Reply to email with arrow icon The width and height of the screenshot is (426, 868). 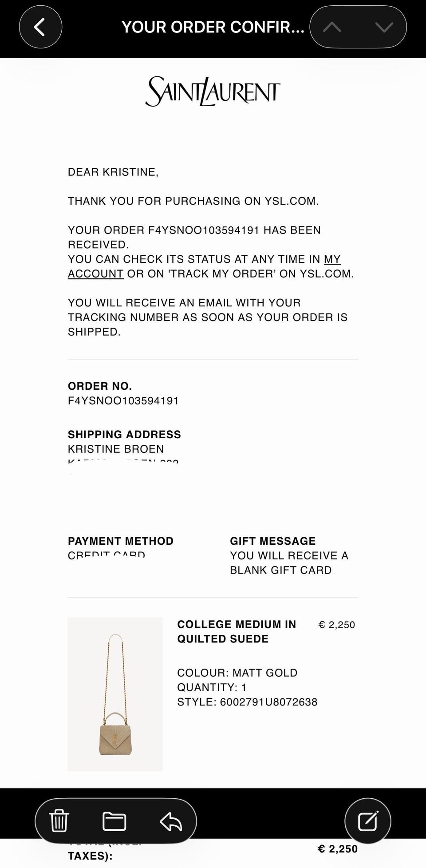[x=171, y=821]
